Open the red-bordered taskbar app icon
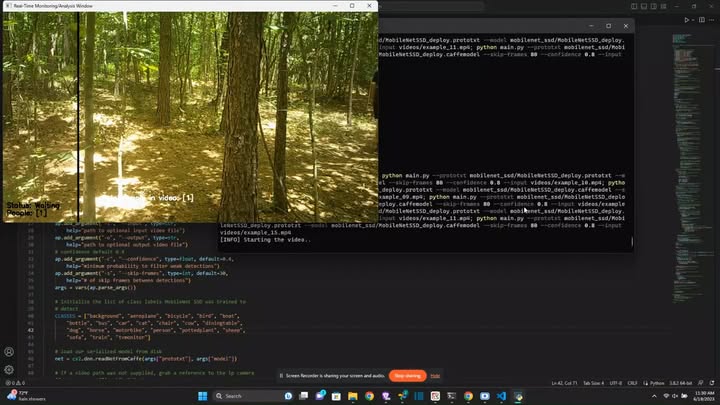This screenshot has height=405, width=720. point(435,396)
